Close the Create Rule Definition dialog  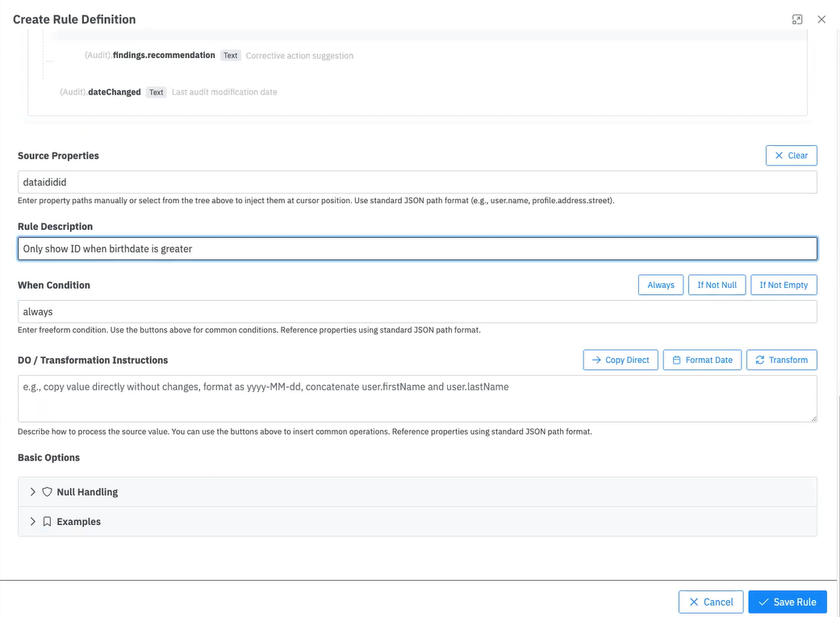821,19
